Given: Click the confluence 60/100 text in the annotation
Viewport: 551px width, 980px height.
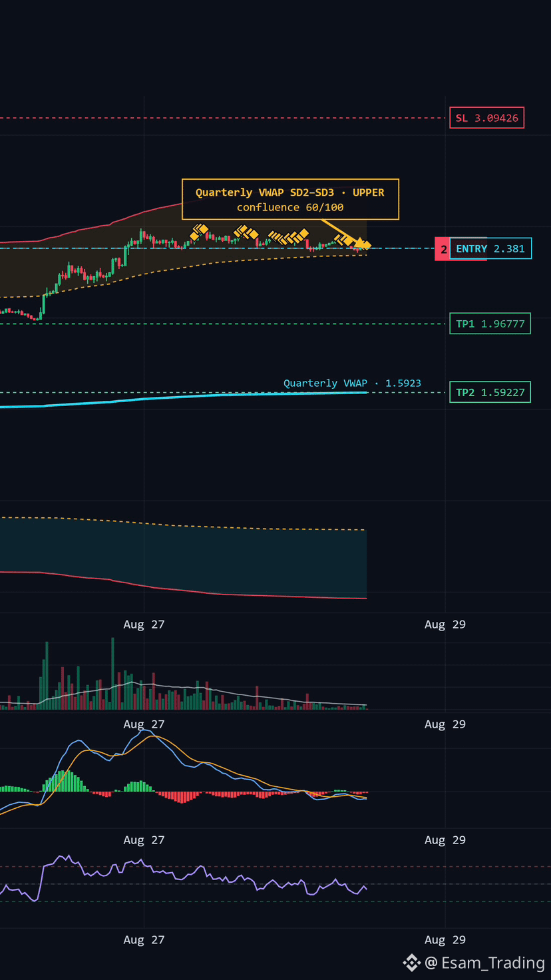Looking at the screenshot, I should pyautogui.click(x=290, y=207).
